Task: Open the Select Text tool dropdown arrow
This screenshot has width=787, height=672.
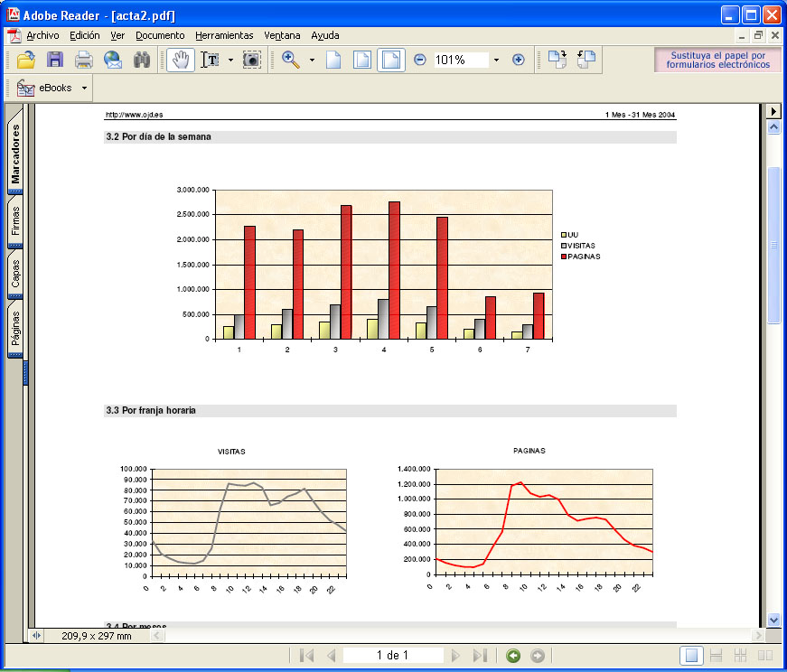Action: [x=230, y=60]
